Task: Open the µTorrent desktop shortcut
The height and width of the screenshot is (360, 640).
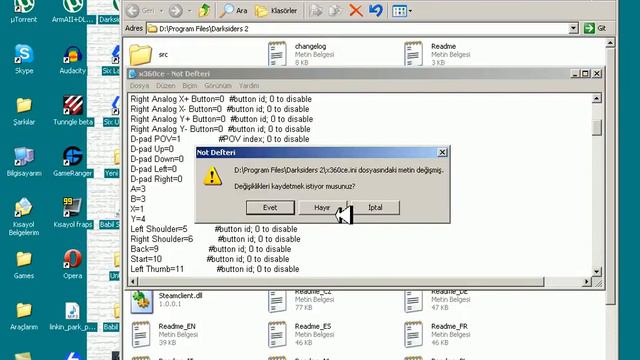Action: coord(24,11)
